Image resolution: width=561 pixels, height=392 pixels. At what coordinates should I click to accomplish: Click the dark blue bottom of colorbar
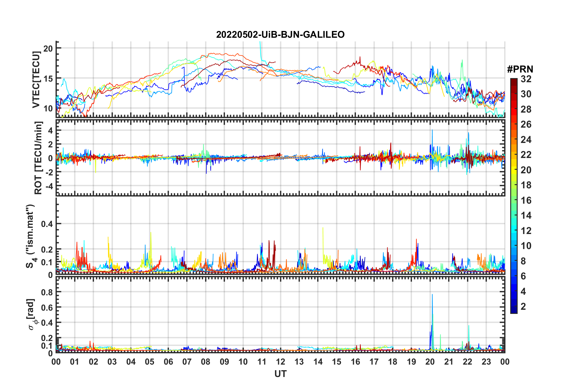point(514,310)
